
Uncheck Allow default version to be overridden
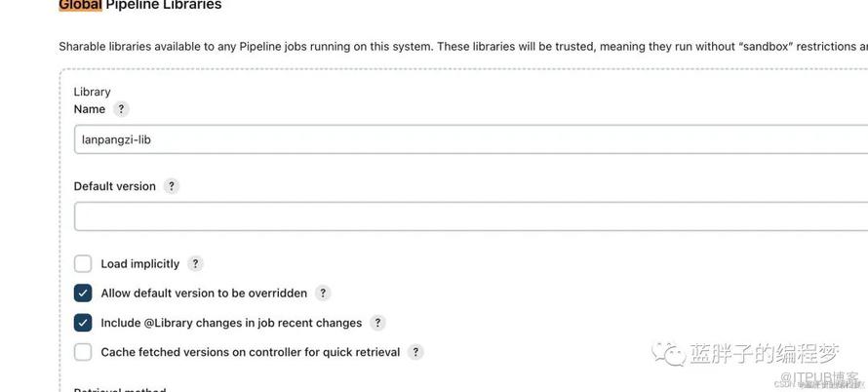pyautogui.click(x=83, y=293)
